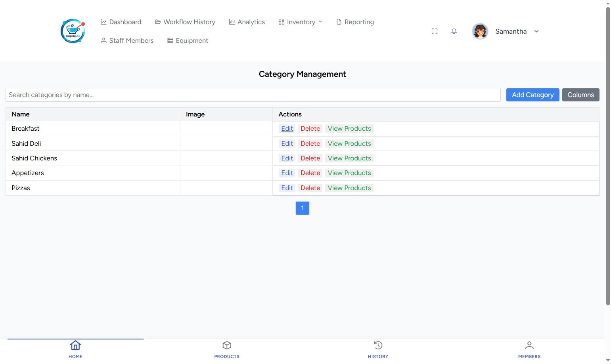This screenshot has width=611, height=364.
Task: Switch to the Members bottom tab
Action: click(529, 350)
